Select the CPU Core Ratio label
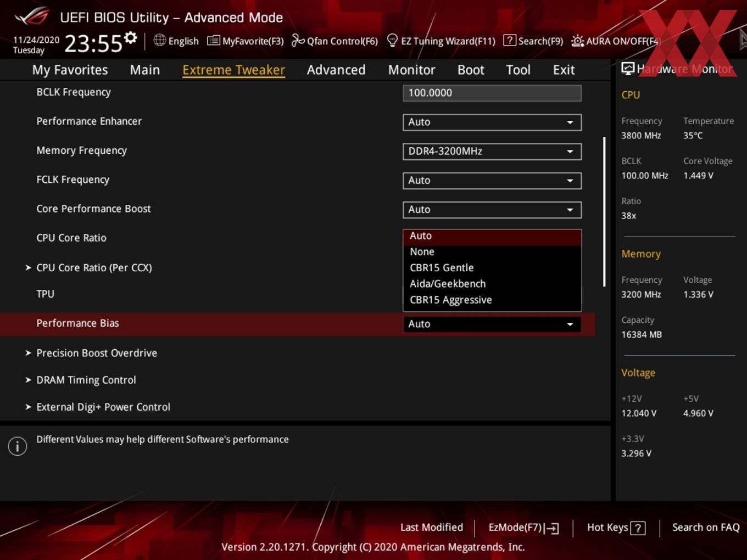Viewport: 747px width, 560px height. tap(71, 238)
